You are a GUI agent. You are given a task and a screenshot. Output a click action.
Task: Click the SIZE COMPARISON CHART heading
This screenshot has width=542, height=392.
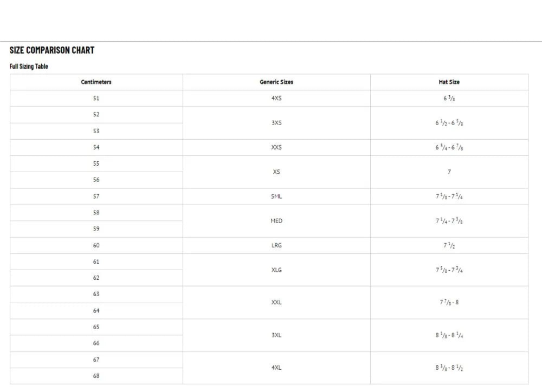[x=52, y=50]
